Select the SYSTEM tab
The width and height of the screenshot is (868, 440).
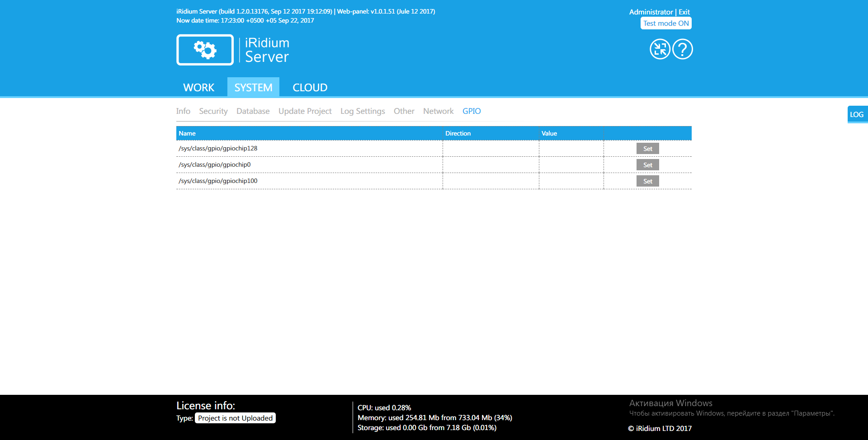(x=253, y=88)
